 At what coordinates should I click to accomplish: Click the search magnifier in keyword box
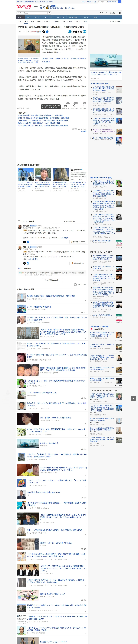point(49,13)
